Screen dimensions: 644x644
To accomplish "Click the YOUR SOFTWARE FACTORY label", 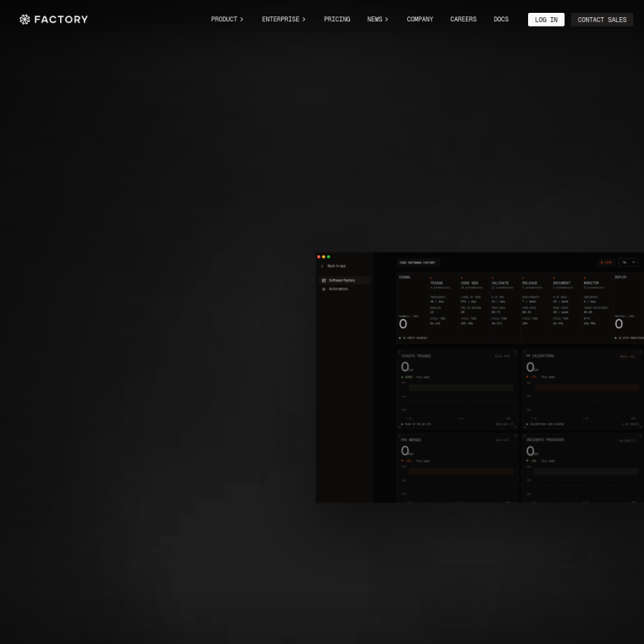I will [417, 263].
